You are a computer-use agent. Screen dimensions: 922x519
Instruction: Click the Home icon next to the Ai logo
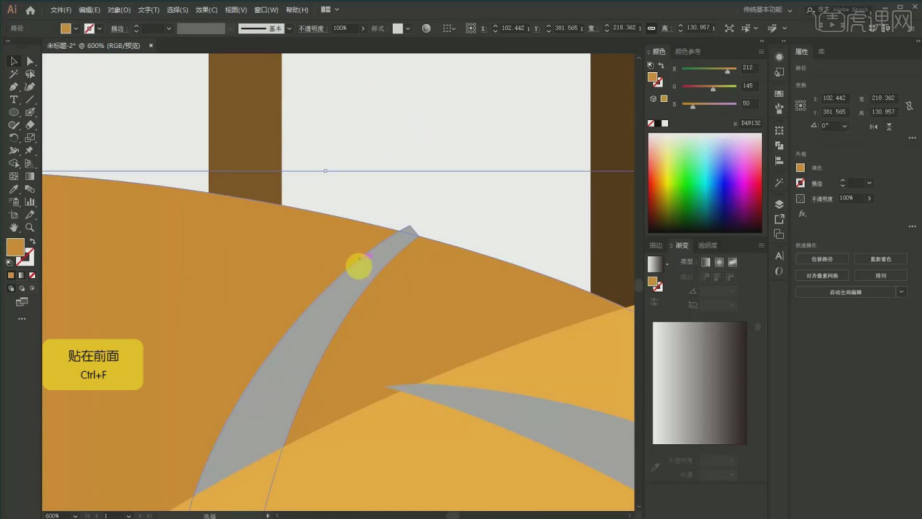(x=30, y=10)
